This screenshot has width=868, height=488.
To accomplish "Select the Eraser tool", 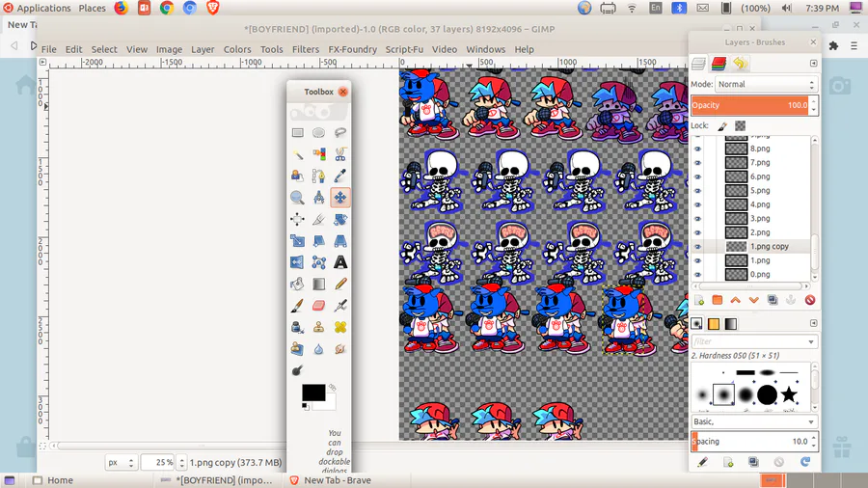I will point(318,306).
